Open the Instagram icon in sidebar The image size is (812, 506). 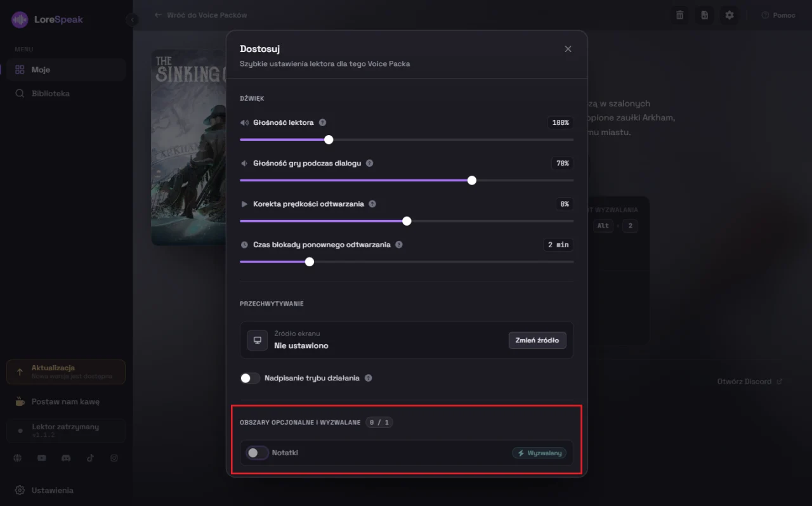(x=114, y=458)
